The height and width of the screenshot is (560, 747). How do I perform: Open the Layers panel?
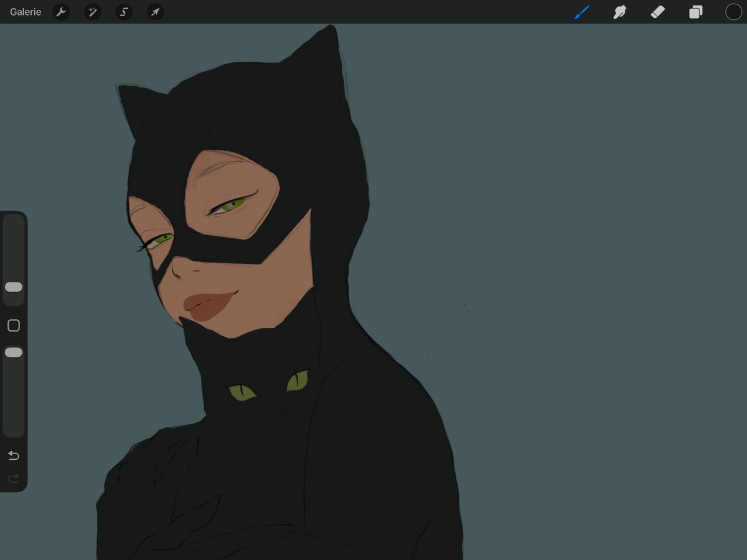695,12
